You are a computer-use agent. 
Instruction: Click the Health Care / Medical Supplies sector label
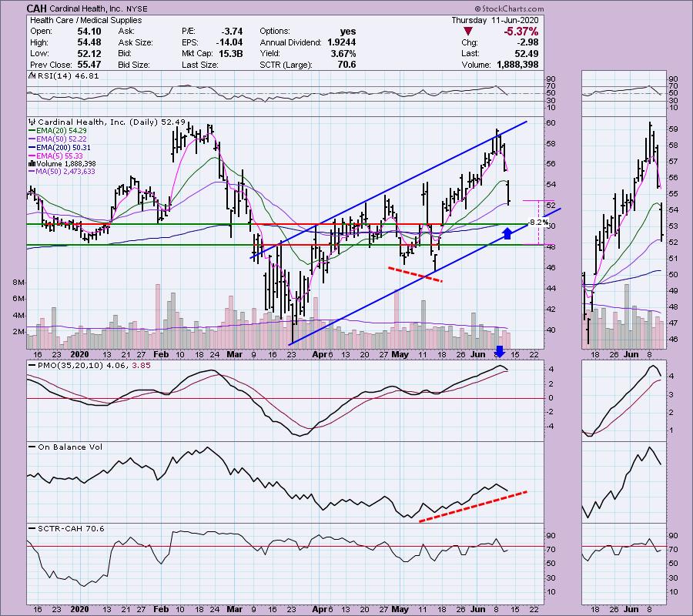(x=85, y=20)
